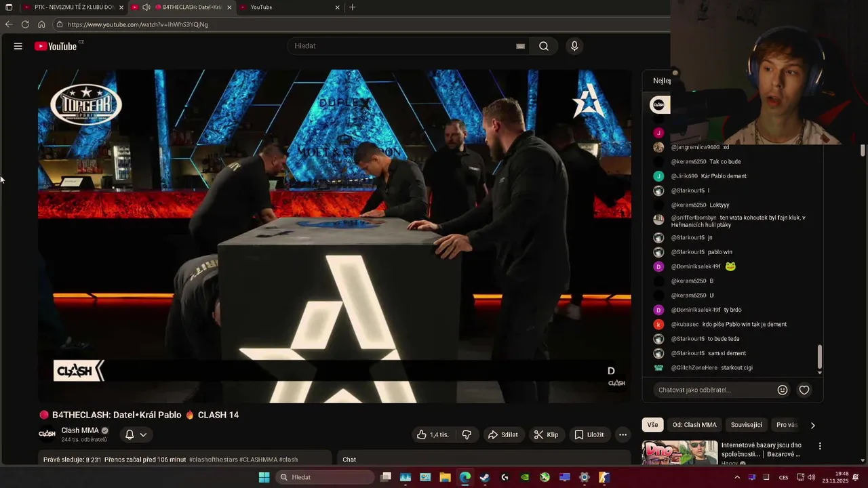
Task: Open the tab actions menu icon
Action: point(9,7)
